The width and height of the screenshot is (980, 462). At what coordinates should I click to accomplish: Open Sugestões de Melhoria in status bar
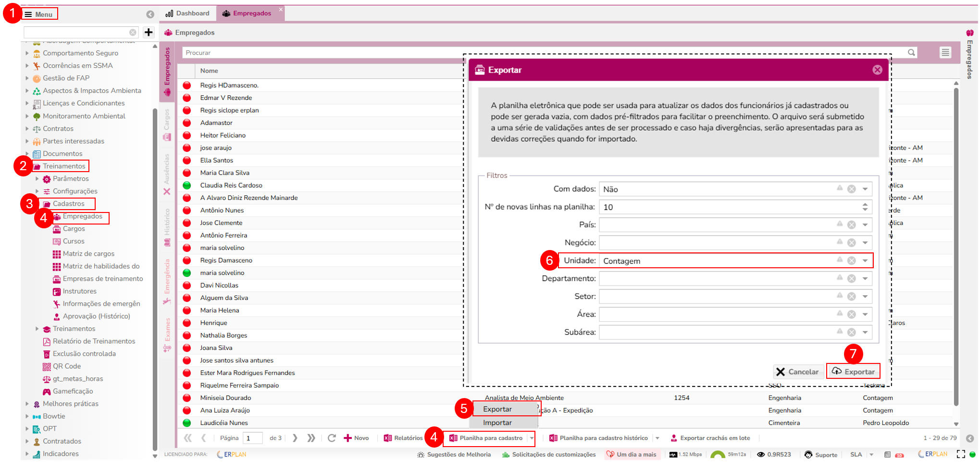[x=454, y=454]
